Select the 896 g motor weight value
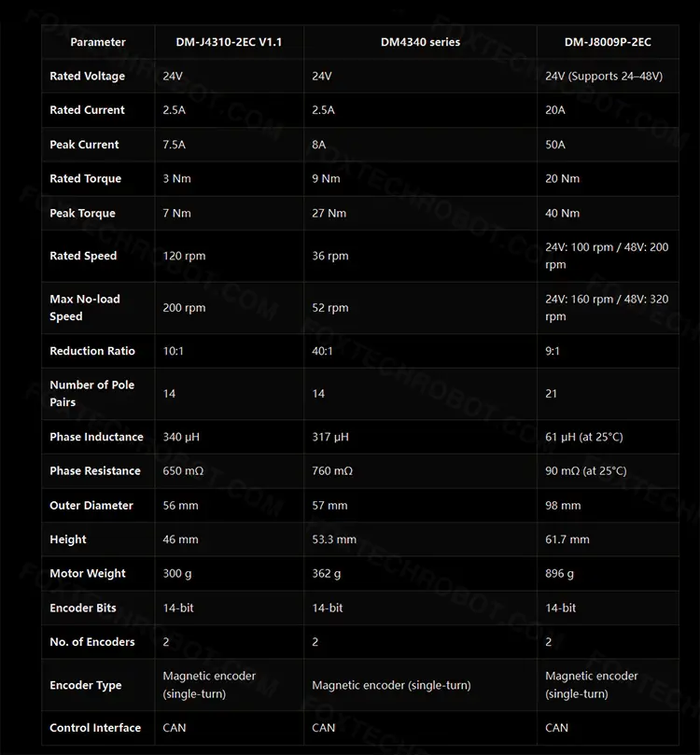Viewport: 700px width, 755px height. click(559, 574)
